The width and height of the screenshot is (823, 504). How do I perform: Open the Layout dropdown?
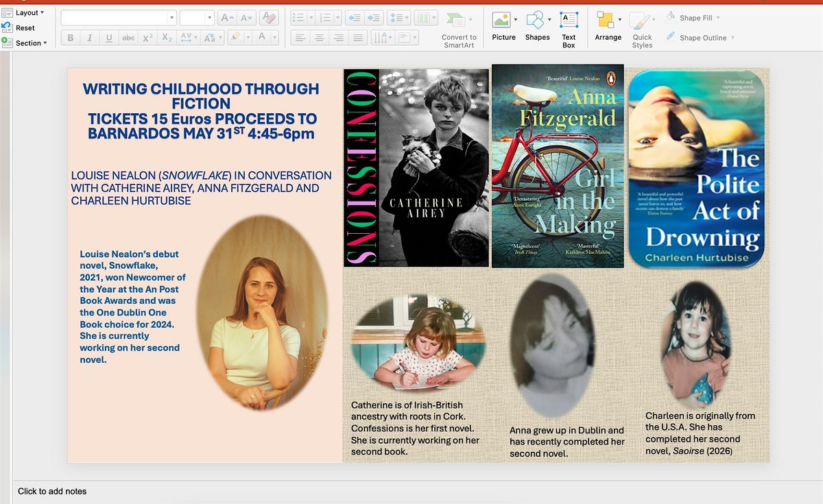pyautogui.click(x=23, y=12)
